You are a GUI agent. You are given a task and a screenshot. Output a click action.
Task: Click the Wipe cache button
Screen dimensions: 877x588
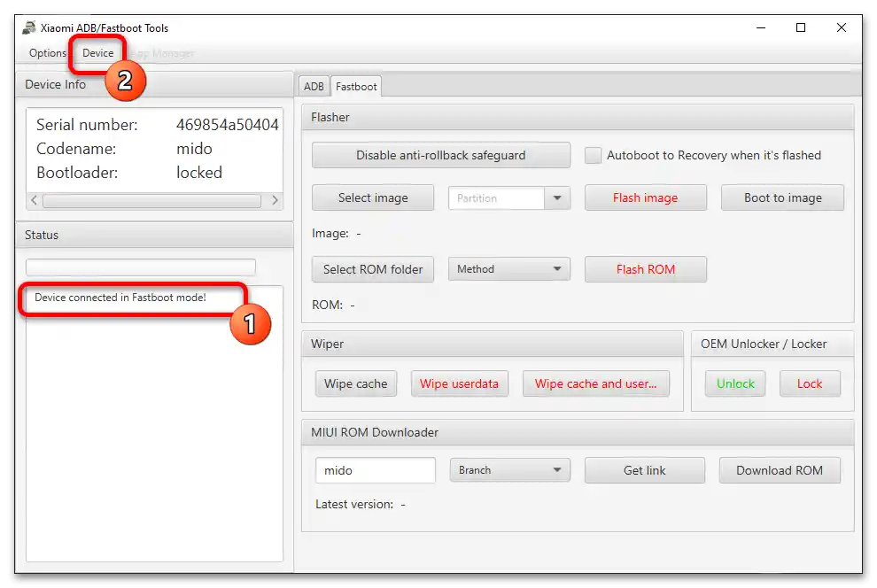356,384
